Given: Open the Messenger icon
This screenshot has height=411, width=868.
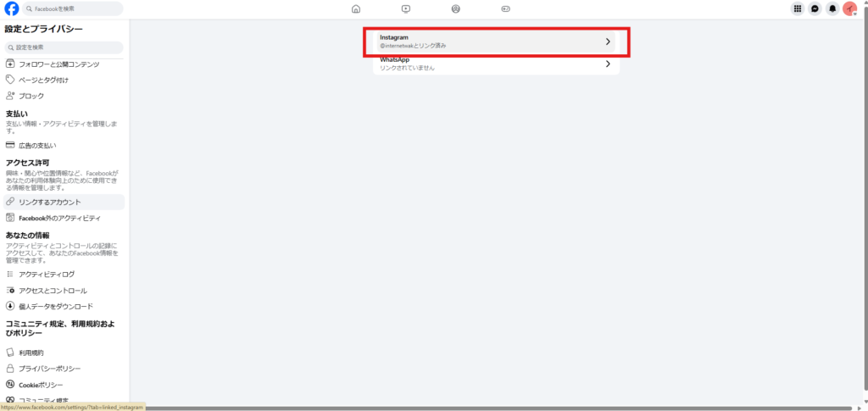Looking at the screenshot, I should 815,8.
